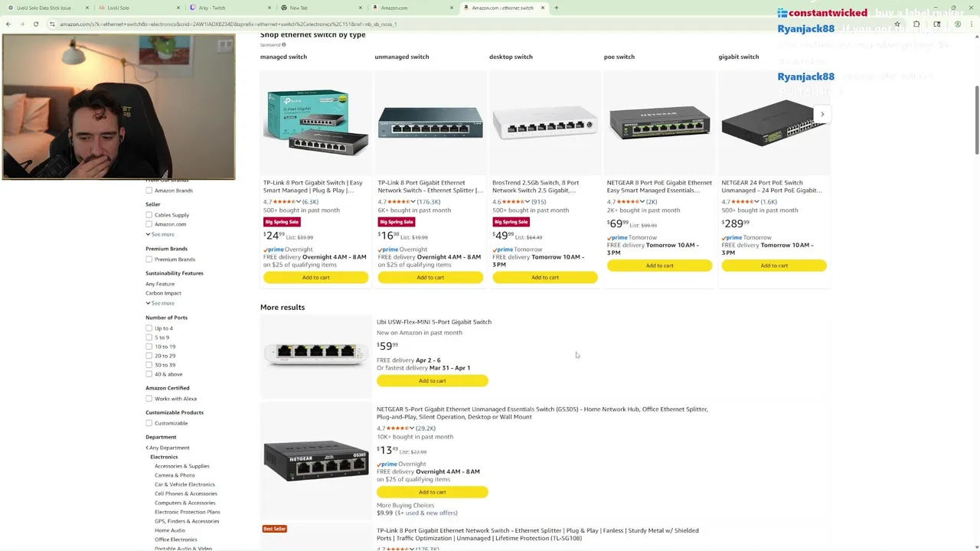Close the 'Amazon.com : ethernet switch' tab
Image resolution: width=980 pixels, height=551 pixels.
(543, 8)
